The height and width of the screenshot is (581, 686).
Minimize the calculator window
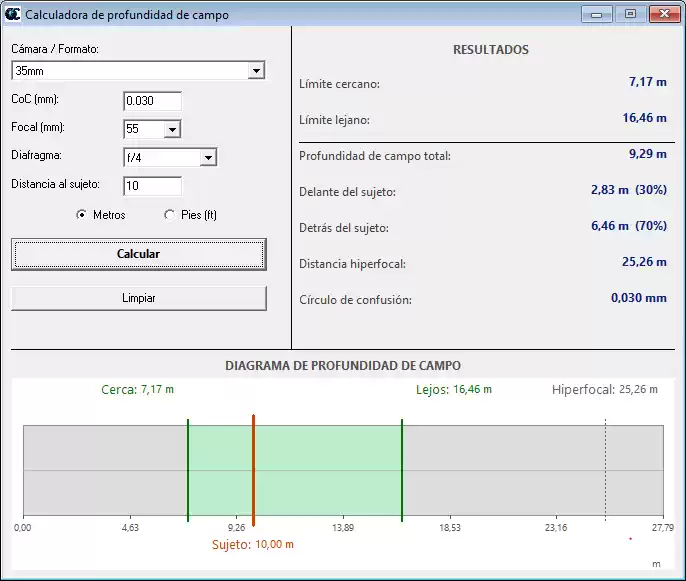click(x=596, y=14)
